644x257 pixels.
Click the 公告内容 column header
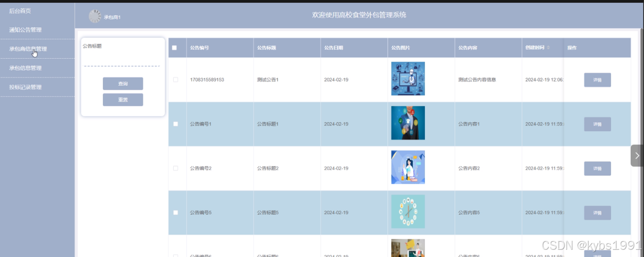(468, 48)
